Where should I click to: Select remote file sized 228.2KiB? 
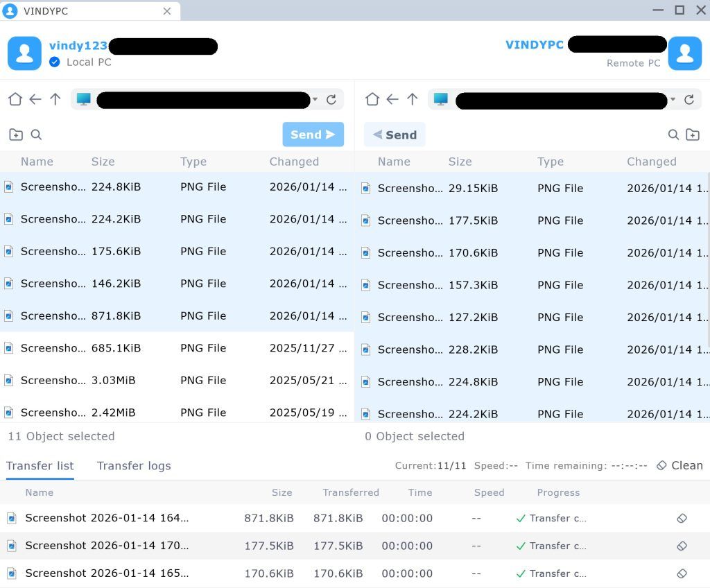pyautogui.click(x=532, y=349)
